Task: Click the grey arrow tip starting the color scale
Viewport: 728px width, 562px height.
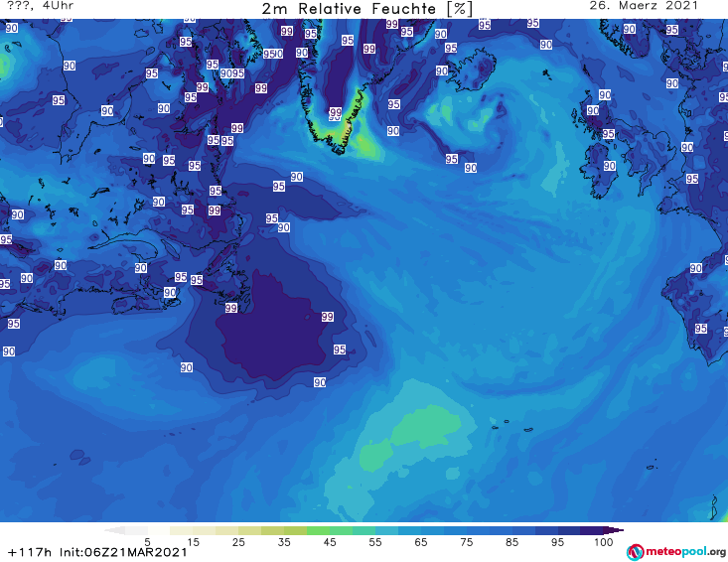Action: point(114,530)
